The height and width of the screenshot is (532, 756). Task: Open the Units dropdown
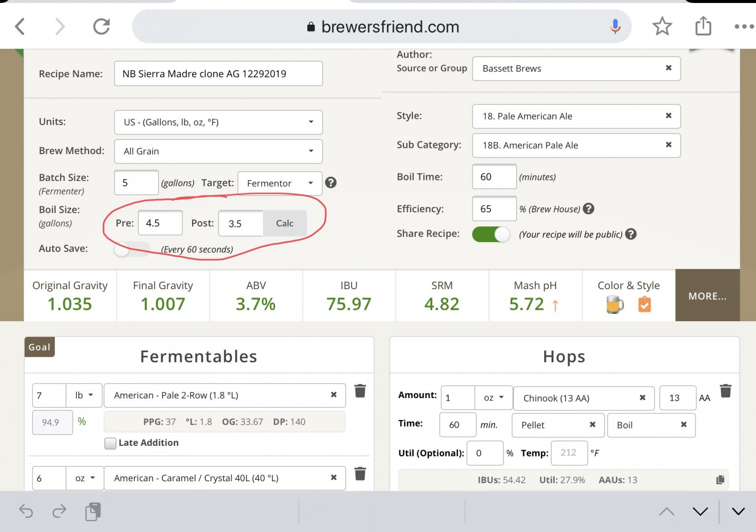coord(218,122)
